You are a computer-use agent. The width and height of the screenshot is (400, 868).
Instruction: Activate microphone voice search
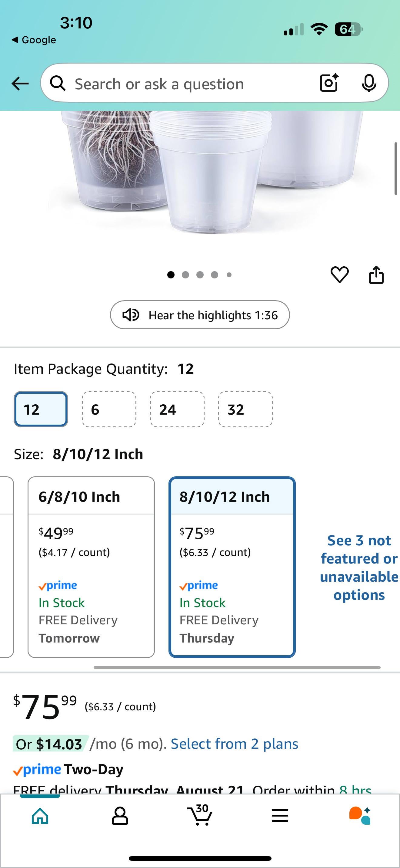click(x=368, y=83)
